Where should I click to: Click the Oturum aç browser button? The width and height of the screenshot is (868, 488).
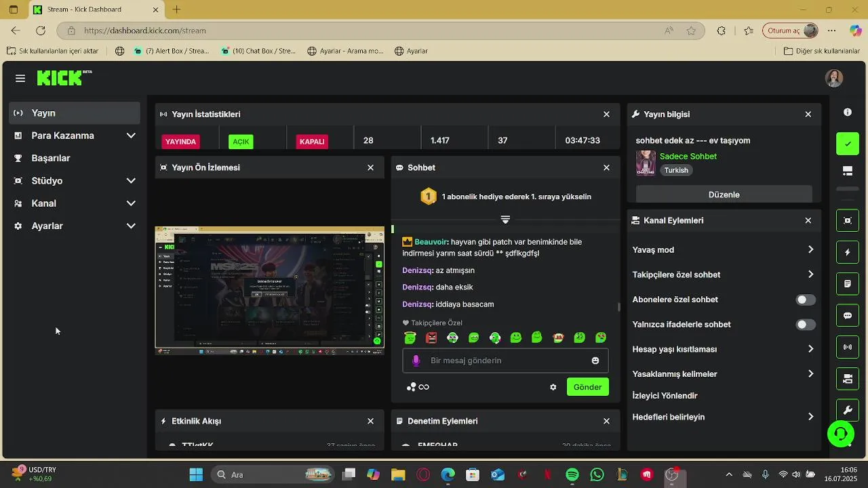[791, 30]
